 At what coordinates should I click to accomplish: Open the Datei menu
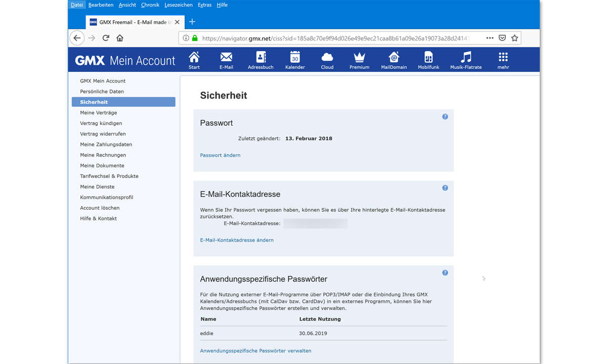(x=77, y=5)
